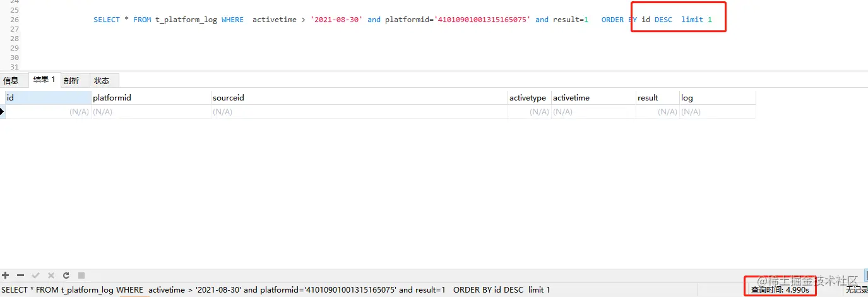Click line number 31 in the gutter
The image size is (868, 297).
pos(15,67)
